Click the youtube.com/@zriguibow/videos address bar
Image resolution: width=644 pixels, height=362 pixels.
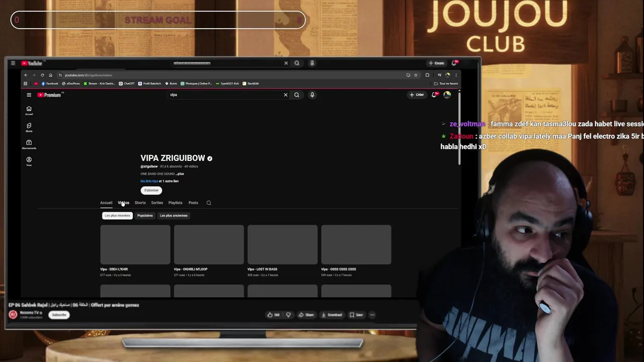click(x=231, y=75)
